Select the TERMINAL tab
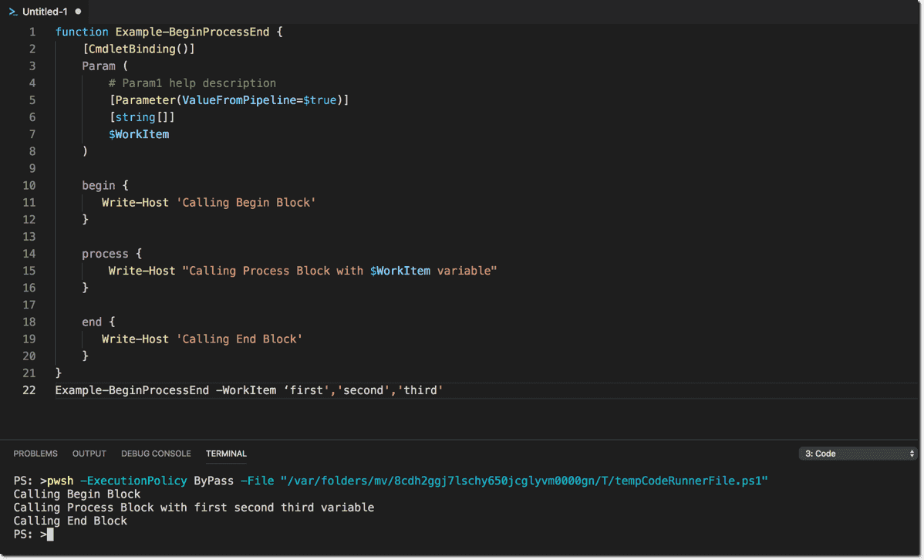 click(x=226, y=454)
